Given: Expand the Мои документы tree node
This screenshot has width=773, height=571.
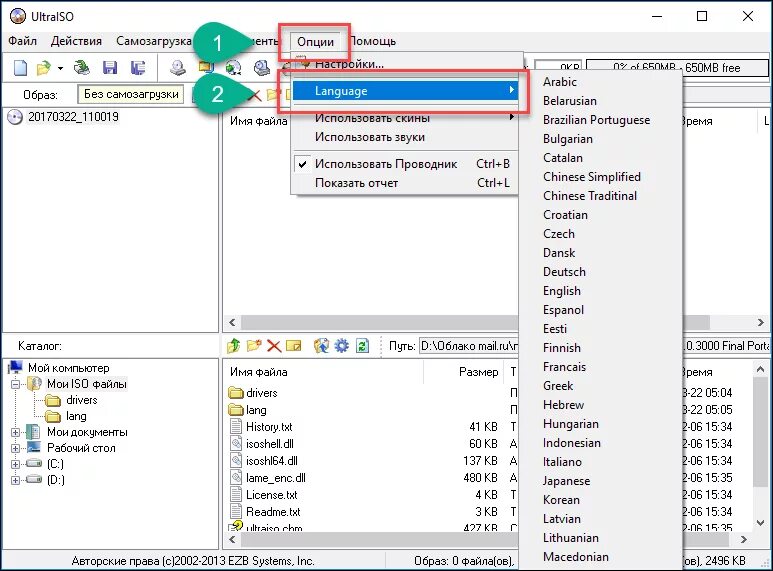Looking at the screenshot, I should (15, 432).
